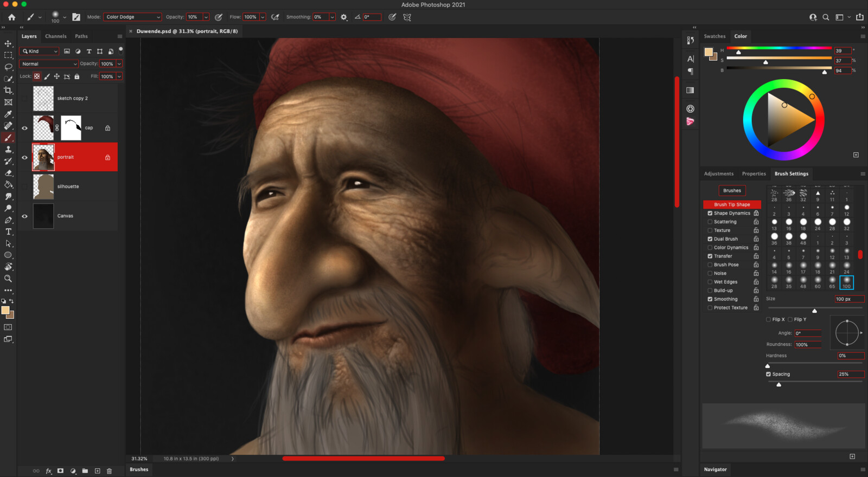The width and height of the screenshot is (868, 477).
Task: Expand the layer Kind filter dropdown
Action: 39,51
